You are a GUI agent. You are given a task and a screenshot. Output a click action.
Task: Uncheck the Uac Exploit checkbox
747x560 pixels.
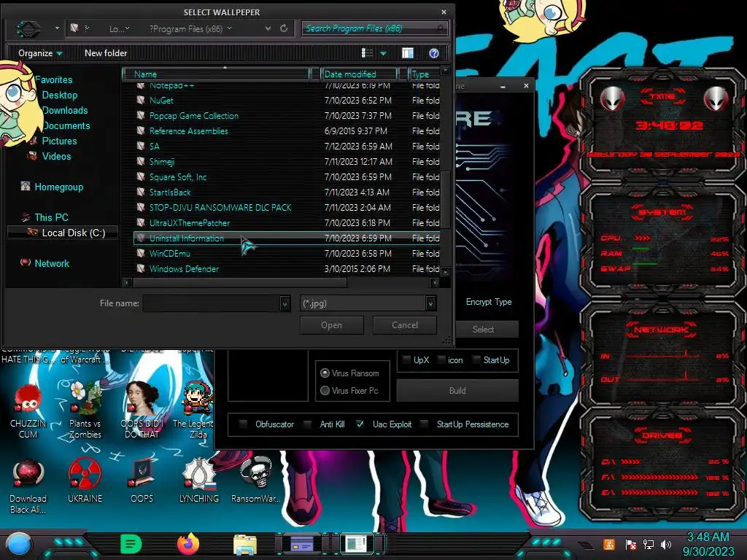[x=360, y=424]
